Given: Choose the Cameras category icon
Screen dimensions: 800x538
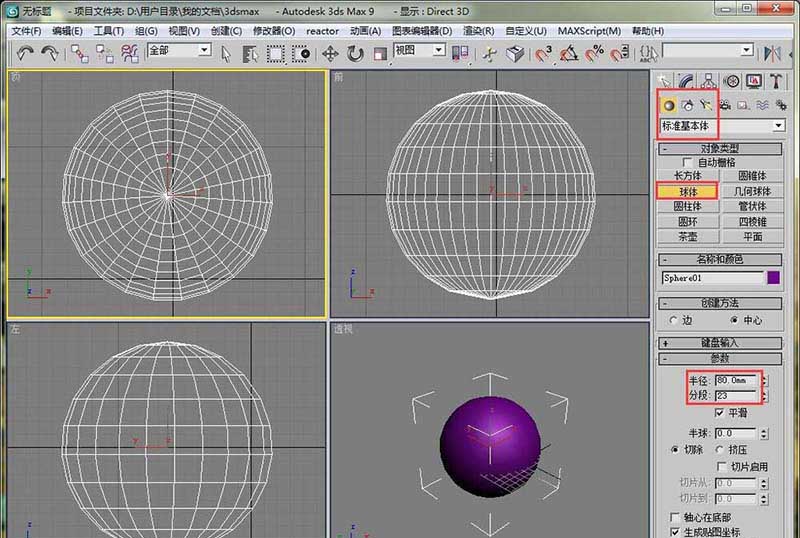Looking at the screenshot, I should [724, 104].
